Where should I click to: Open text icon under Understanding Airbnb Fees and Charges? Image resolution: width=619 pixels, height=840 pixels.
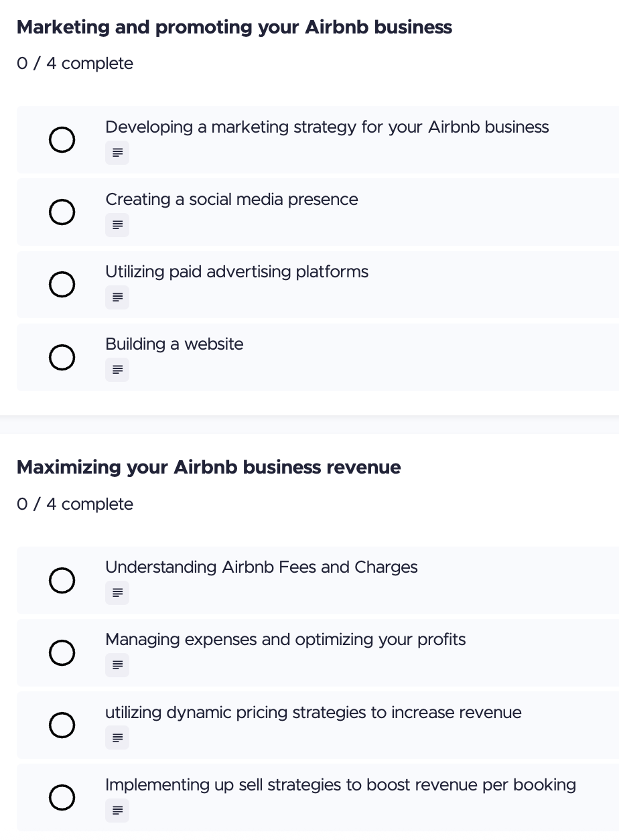tap(117, 593)
